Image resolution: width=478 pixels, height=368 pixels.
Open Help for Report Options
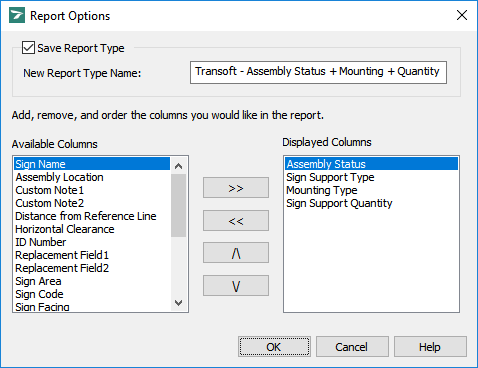tap(430, 347)
